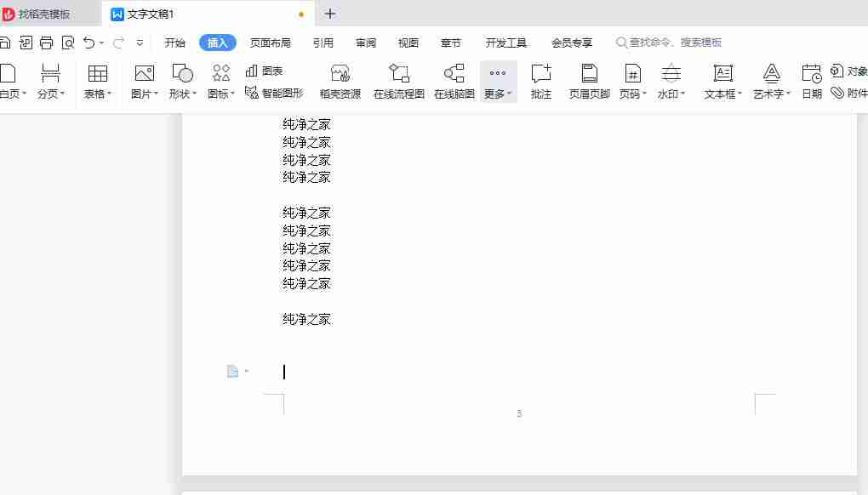
Task: Expand the 形状 dropdown arrow
Action: coord(194,94)
